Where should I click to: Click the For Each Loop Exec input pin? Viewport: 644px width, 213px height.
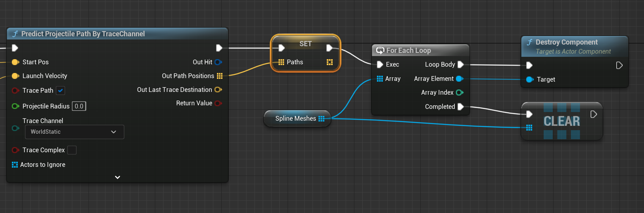pos(380,64)
